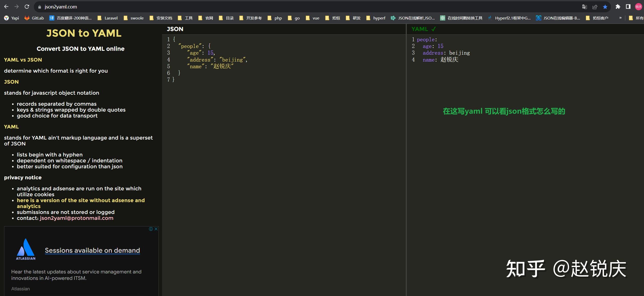Click the ad info icon
The height and width of the screenshot is (296, 644).
pyautogui.click(x=151, y=229)
